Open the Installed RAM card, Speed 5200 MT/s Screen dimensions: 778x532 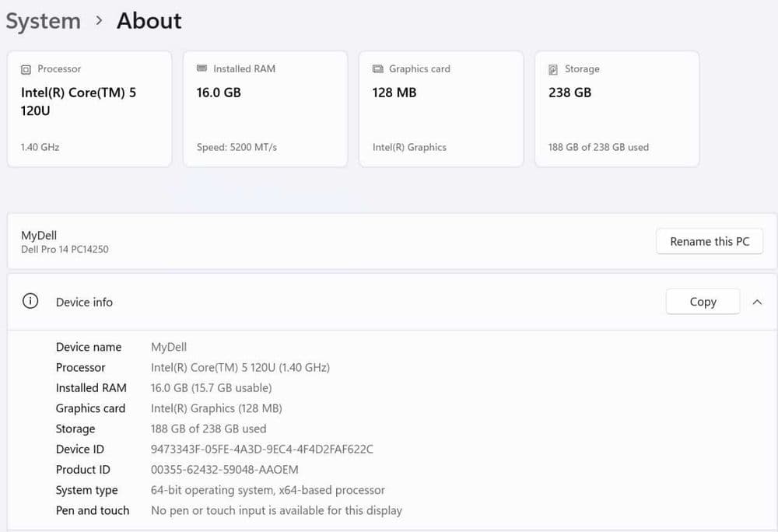[265, 109]
